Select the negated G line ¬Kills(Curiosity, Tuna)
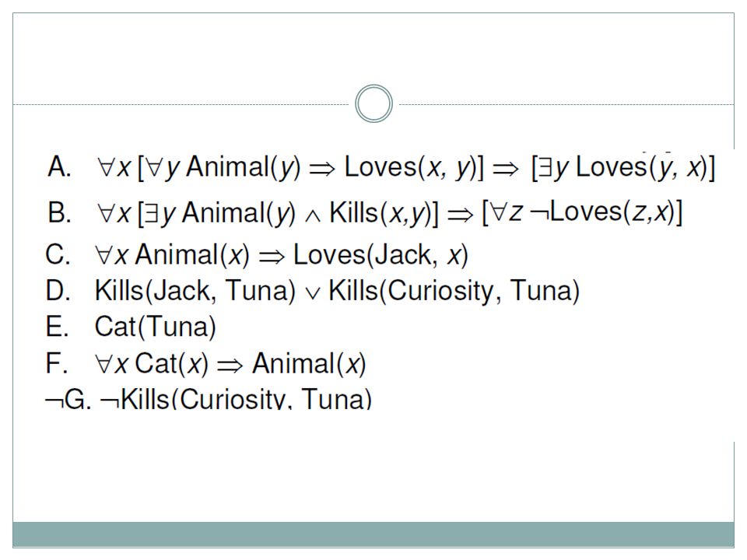The width and height of the screenshot is (747, 560). 209,399
